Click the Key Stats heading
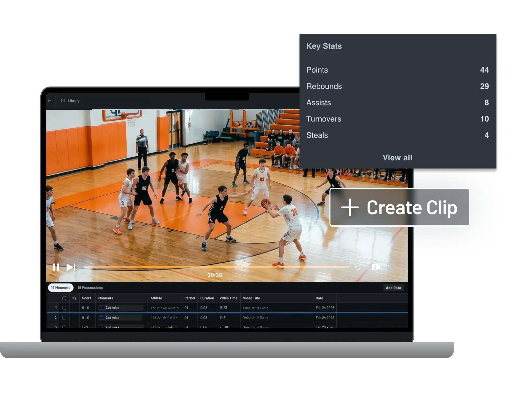 [x=324, y=46]
